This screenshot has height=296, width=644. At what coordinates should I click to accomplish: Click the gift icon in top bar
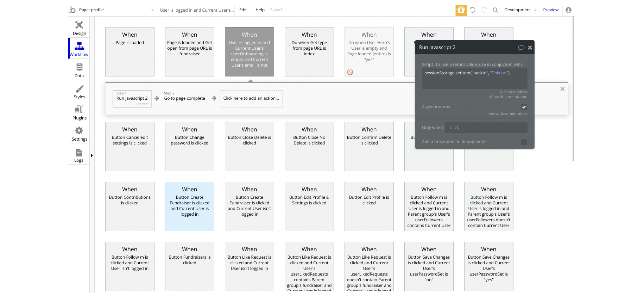point(461,10)
